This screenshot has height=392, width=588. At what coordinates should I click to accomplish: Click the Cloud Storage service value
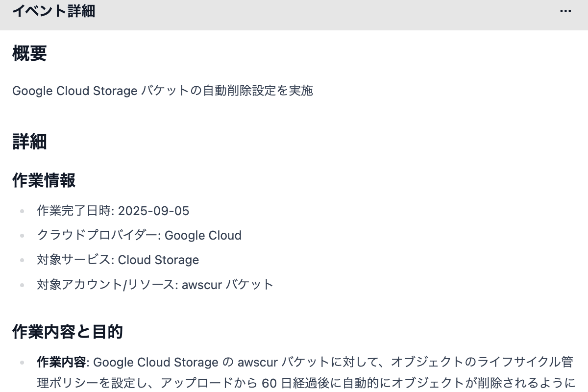point(158,260)
